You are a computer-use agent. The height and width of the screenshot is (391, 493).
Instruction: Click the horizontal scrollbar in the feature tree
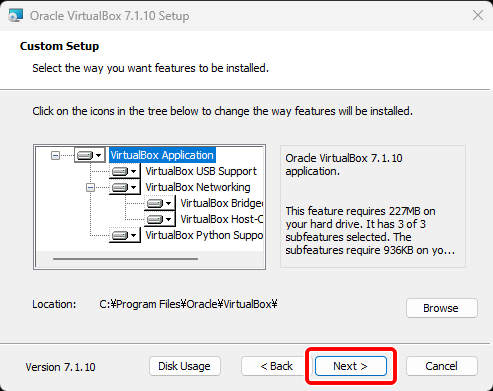tap(125, 259)
